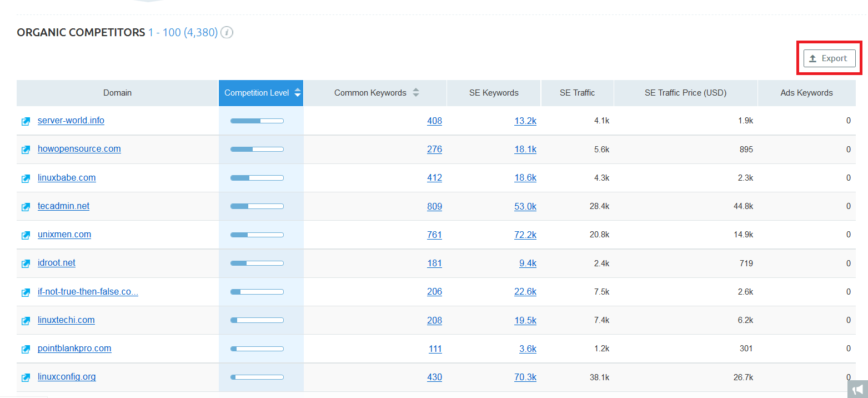Image resolution: width=868 pixels, height=398 pixels.
Task: Open external link icon for idroot.net
Action: tap(26, 263)
